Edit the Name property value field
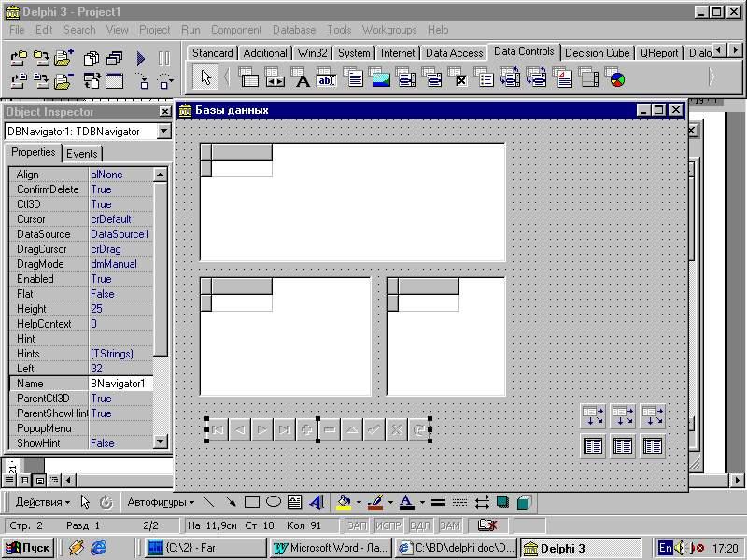This screenshot has height=560, width=747. (120, 384)
